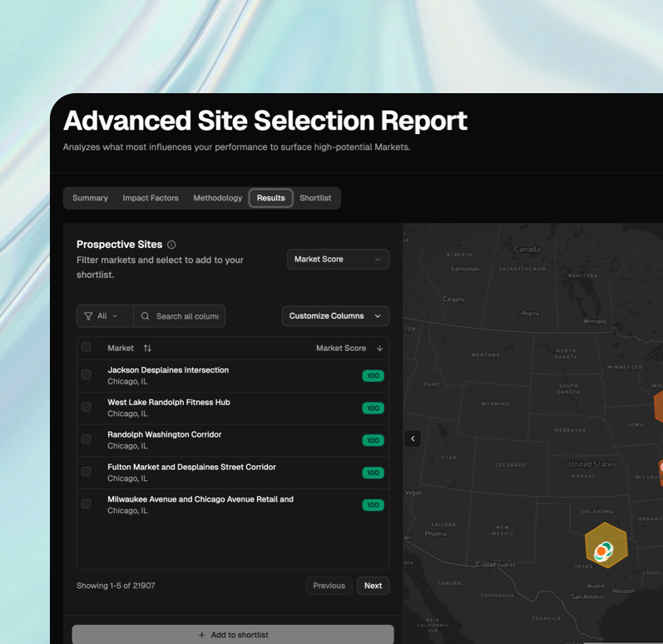The height and width of the screenshot is (644, 663).
Task: Click the filter funnel icon
Action: [x=88, y=316]
